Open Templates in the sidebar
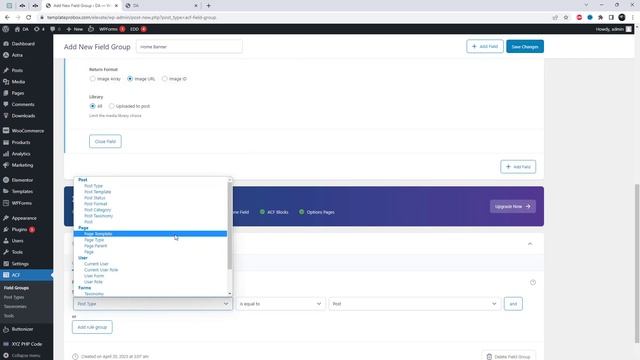Viewport: 640px width, 360px height. (22, 191)
